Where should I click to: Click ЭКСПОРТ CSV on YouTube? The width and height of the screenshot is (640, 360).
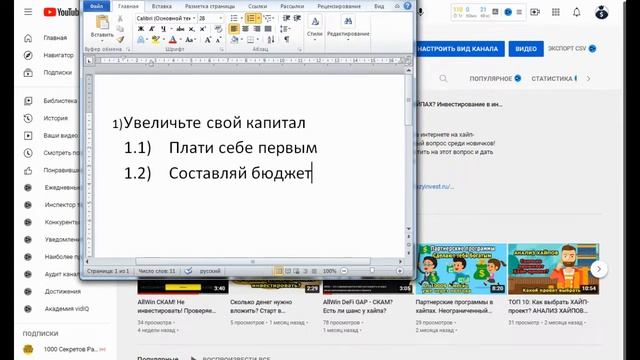click(x=571, y=49)
